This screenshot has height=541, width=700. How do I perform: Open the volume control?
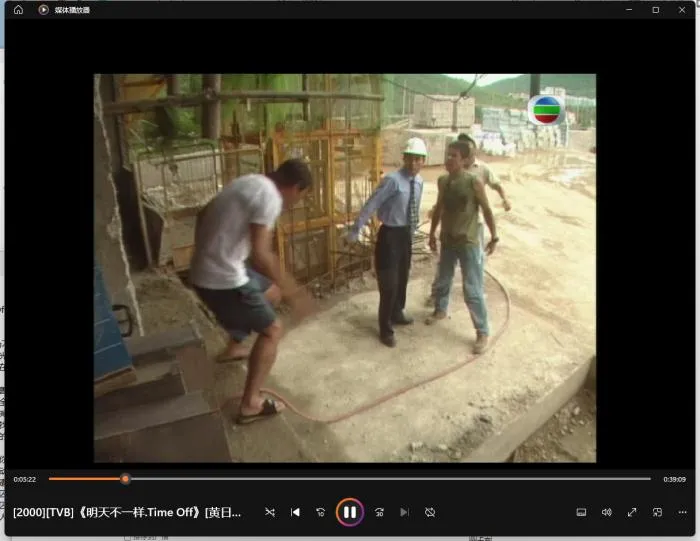[607, 512]
